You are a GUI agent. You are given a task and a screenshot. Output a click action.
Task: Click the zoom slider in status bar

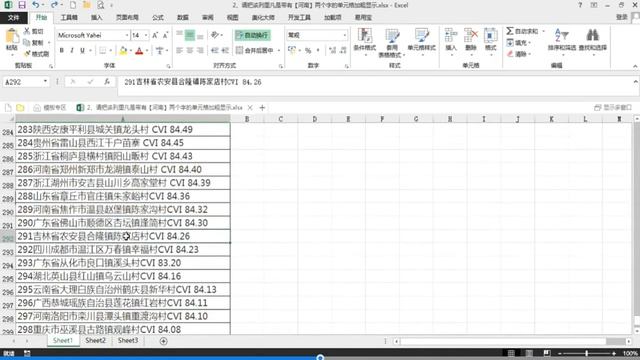coord(587,353)
